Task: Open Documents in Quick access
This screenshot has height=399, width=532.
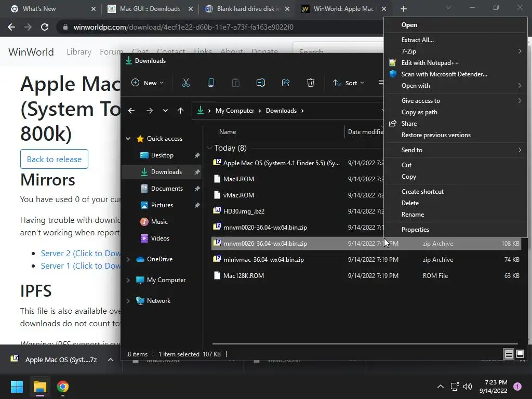Action: pos(167,188)
